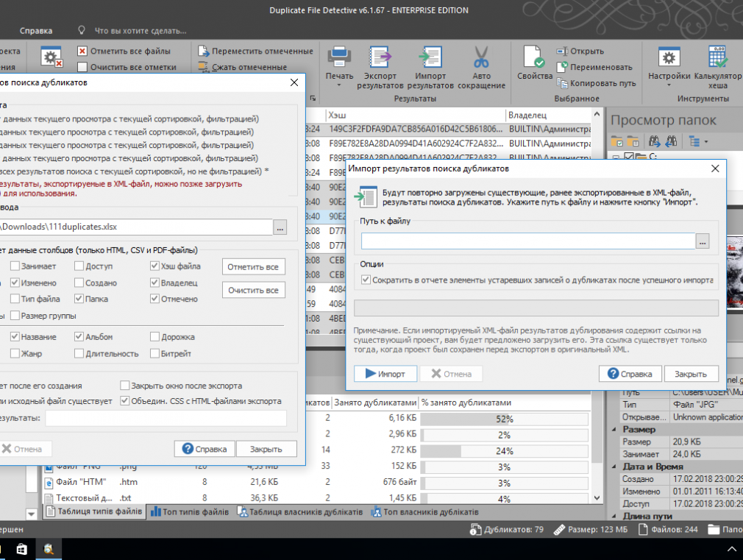Focus the Путь к файлу input field
This screenshot has height=560, width=743.
(528, 241)
